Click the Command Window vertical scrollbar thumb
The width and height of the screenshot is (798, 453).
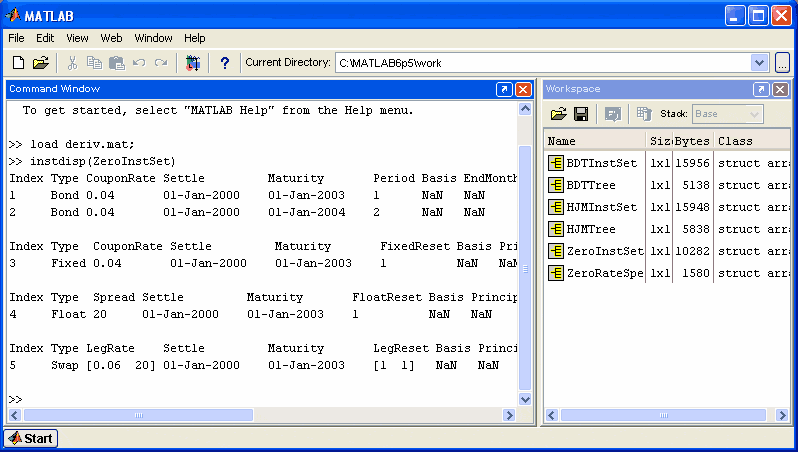click(525, 268)
